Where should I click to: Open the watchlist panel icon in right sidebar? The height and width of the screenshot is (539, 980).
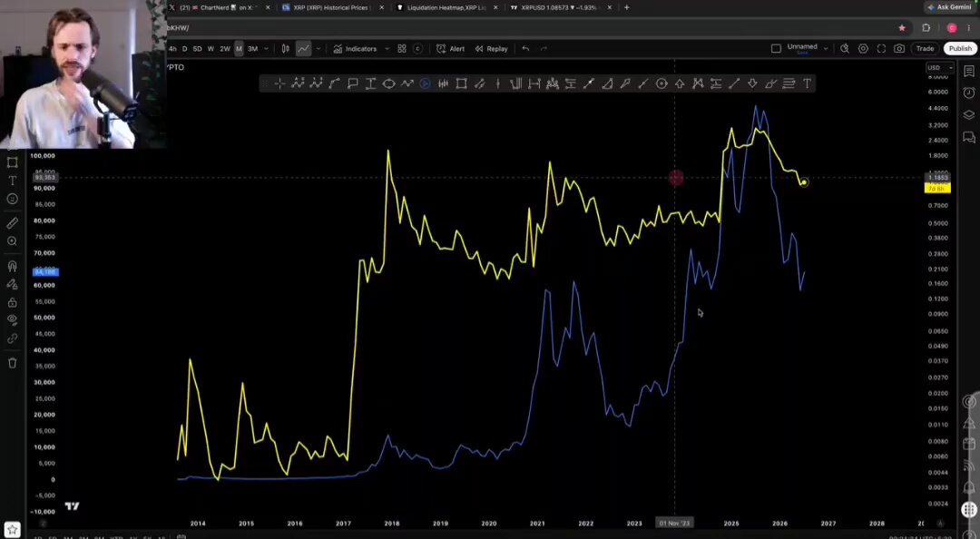pyautogui.click(x=969, y=71)
